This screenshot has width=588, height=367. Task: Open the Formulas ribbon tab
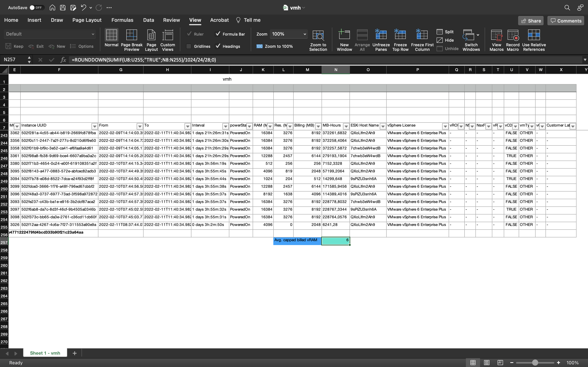pos(122,20)
